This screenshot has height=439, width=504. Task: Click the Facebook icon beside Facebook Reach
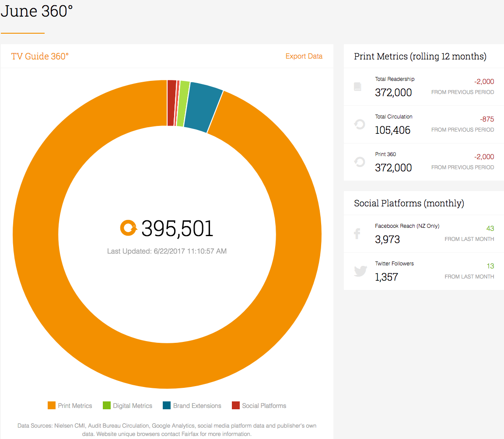[x=357, y=233]
